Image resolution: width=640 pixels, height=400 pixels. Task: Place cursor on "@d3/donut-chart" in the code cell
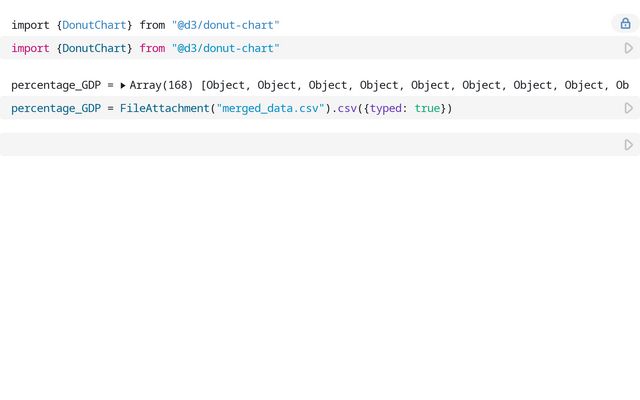click(226, 48)
